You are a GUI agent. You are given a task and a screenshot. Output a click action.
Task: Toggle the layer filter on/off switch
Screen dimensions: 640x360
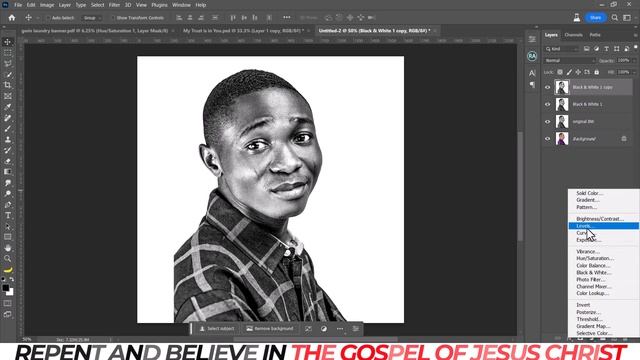636,48
